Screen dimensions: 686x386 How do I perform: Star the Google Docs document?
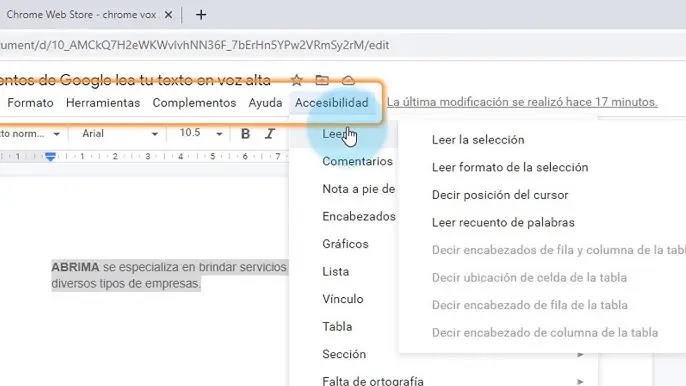click(x=297, y=80)
